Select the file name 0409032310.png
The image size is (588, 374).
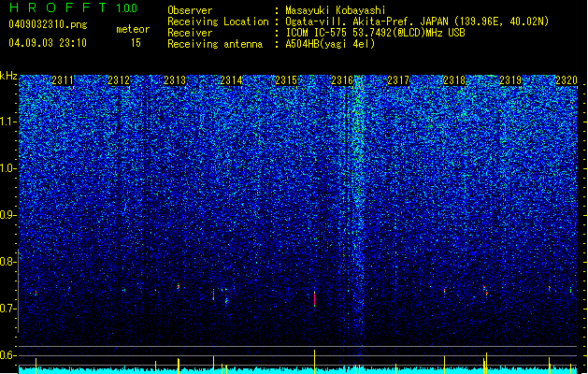pos(48,24)
